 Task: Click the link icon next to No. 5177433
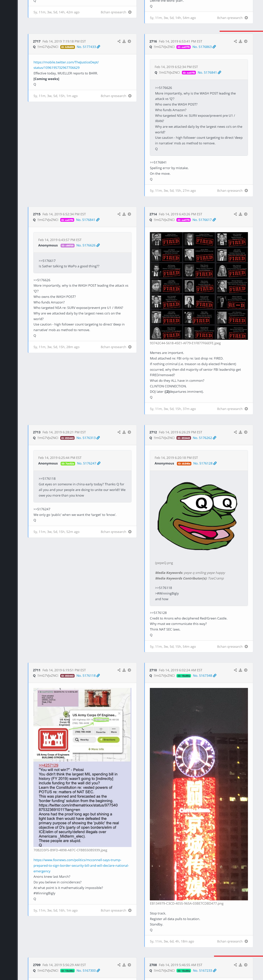pyautogui.click(x=99, y=47)
